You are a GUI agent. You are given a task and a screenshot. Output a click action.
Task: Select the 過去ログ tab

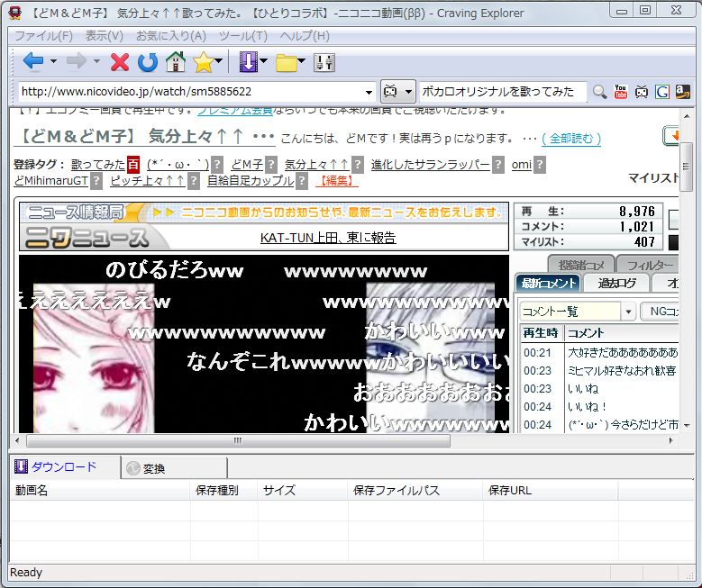tap(616, 284)
